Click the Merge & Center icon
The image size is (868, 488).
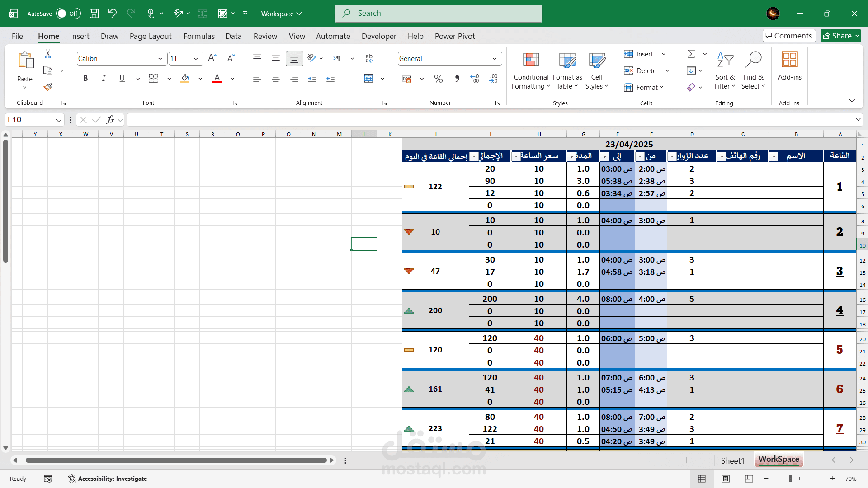(x=369, y=79)
